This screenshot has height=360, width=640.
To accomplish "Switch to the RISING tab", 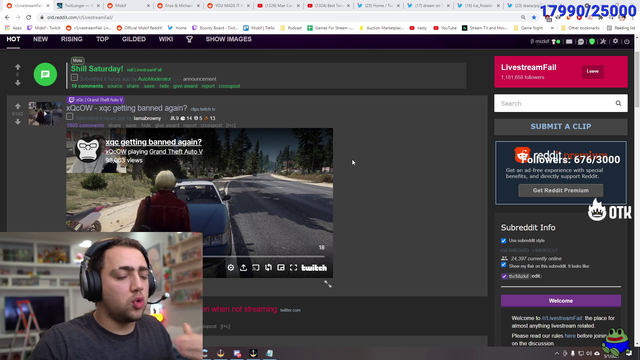I will pyautogui.click(x=72, y=39).
